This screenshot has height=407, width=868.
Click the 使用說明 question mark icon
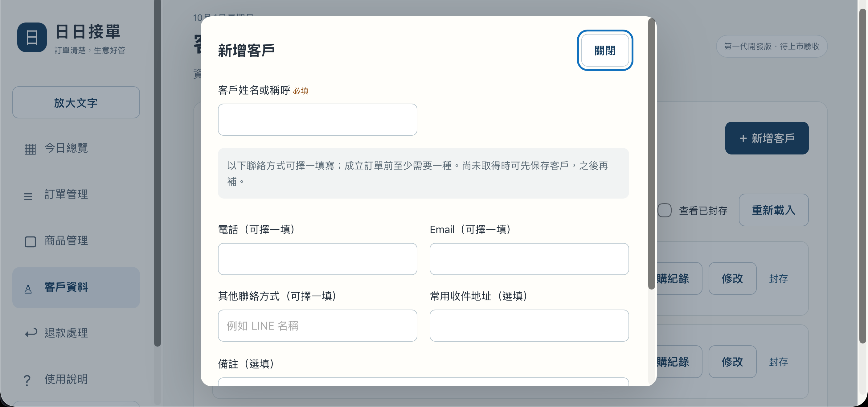point(27,380)
